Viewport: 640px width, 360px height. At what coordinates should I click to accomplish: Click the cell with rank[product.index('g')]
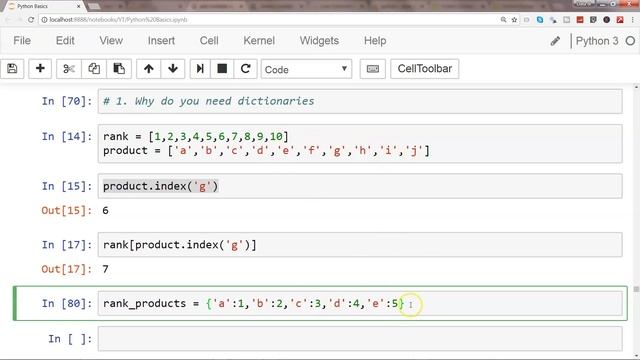360,245
